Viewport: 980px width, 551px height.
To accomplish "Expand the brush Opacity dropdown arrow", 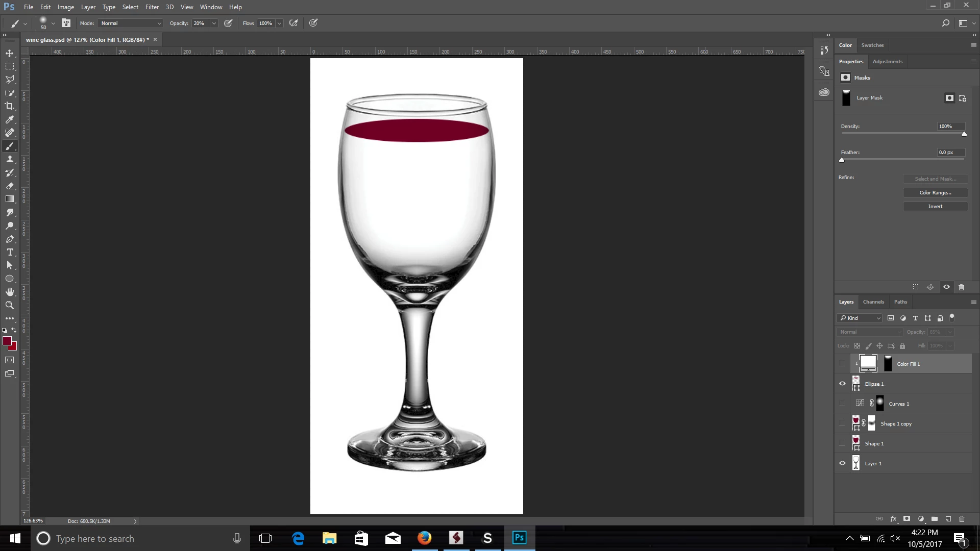I will 214,23.
